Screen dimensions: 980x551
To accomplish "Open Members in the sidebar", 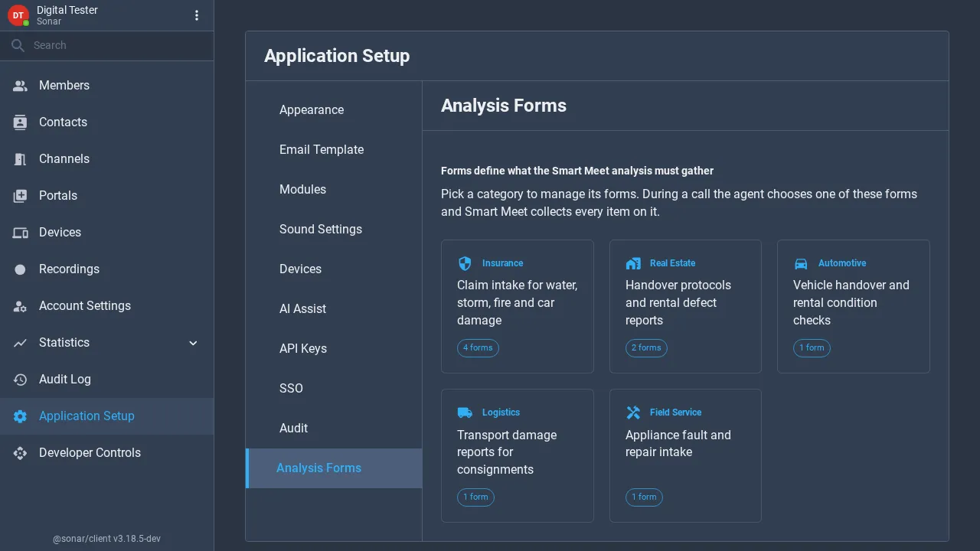I will coord(107,86).
